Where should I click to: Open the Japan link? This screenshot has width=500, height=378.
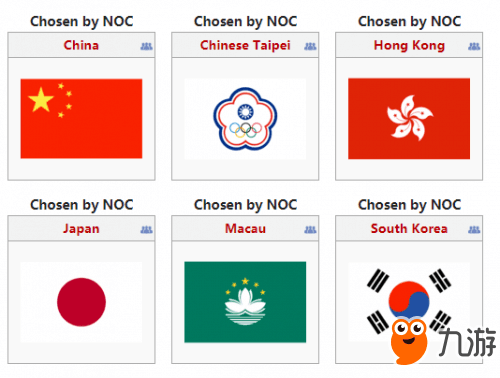[81, 229]
